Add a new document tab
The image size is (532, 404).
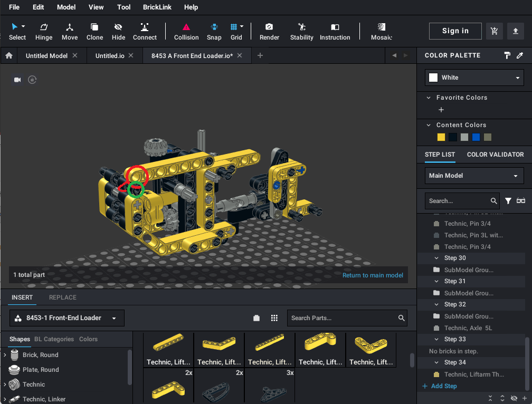[x=260, y=55]
